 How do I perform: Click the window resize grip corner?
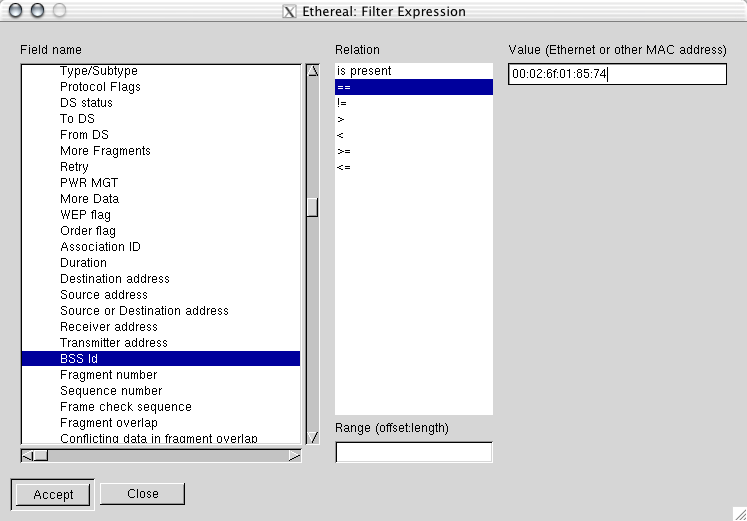(x=740, y=514)
